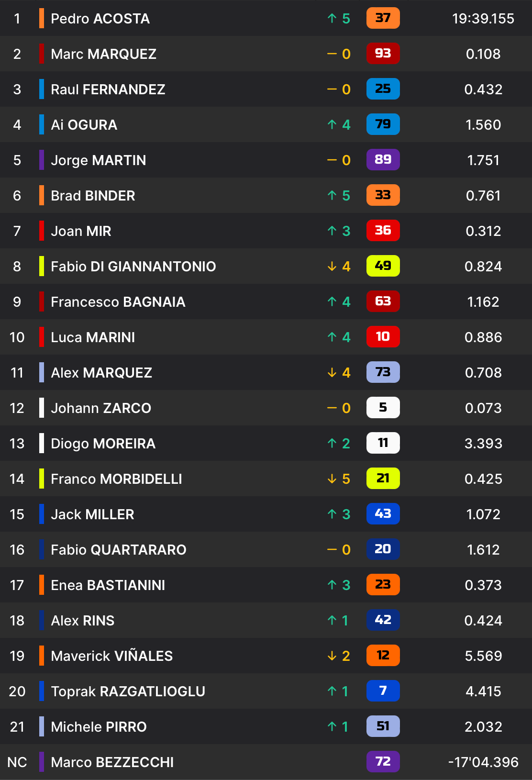This screenshot has height=780, width=532.
Task: Click the winning time 19:39.155
Action: pyautogui.click(x=483, y=19)
